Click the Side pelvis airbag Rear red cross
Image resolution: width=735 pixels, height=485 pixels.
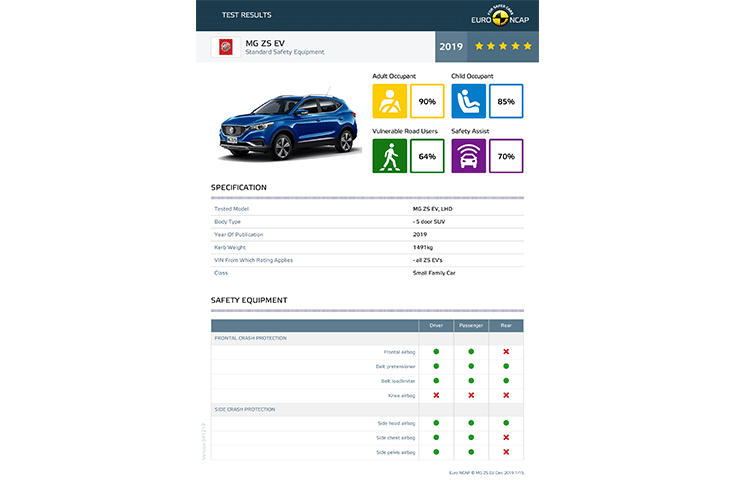506,452
